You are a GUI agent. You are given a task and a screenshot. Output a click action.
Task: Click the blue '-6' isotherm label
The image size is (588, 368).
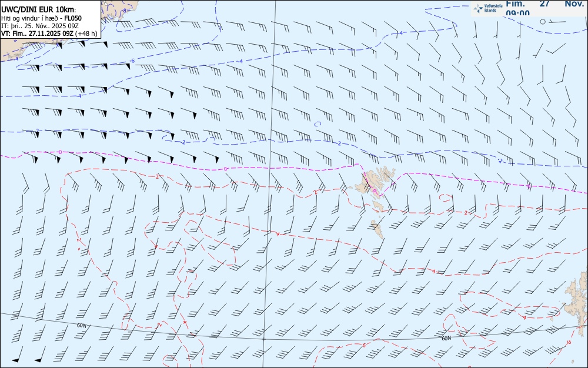pyautogui.click(x=132, y=61)
